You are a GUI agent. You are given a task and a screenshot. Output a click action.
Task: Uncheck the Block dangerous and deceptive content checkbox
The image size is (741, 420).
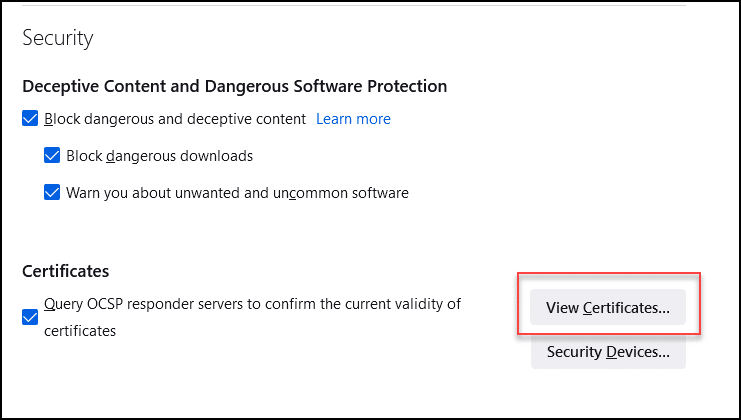click(30, 119)
